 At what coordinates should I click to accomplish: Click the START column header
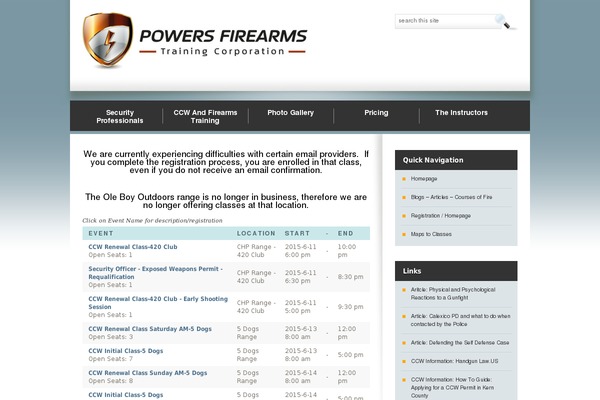pyautogui.click(x=297, y=233)
